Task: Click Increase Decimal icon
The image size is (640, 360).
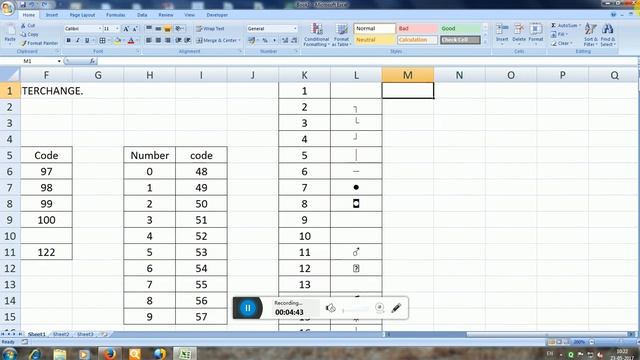Action: pyautogui.click(x=285, y=40)
